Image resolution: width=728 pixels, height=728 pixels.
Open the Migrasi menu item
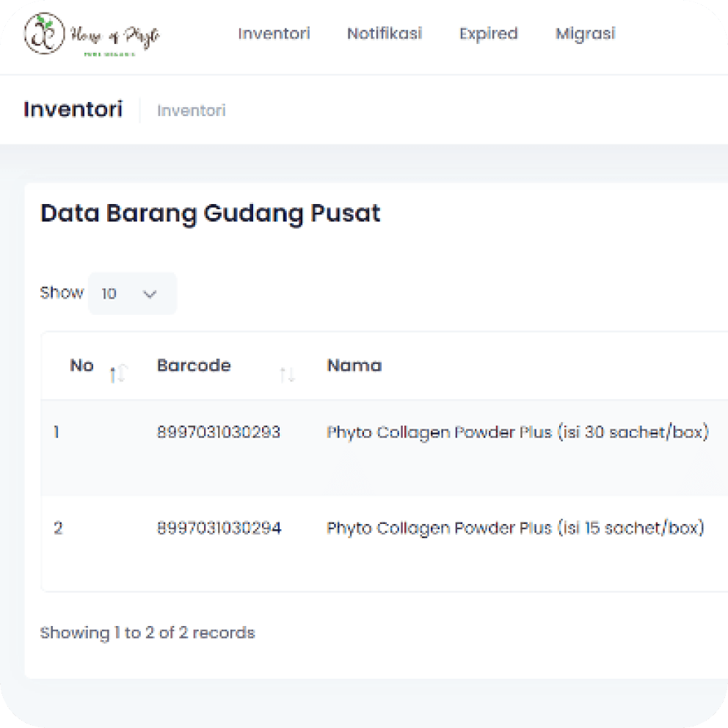(586, 34)
